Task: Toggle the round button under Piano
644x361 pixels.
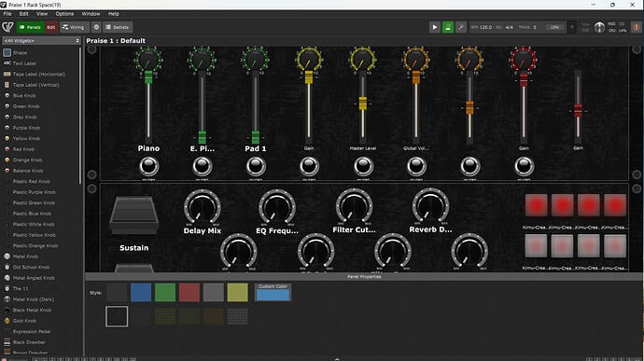Action: [148, 166]
